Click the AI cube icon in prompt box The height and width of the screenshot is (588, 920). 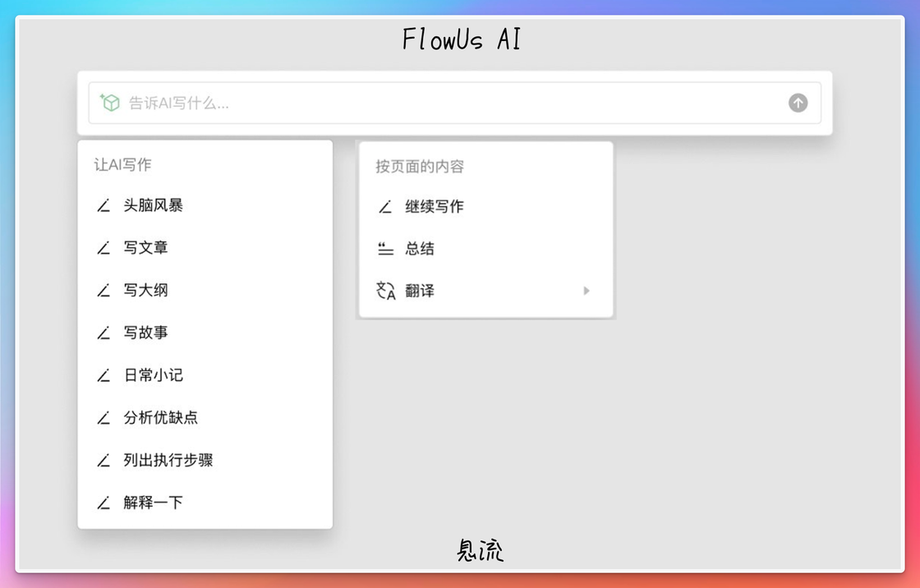pos(110,103)
